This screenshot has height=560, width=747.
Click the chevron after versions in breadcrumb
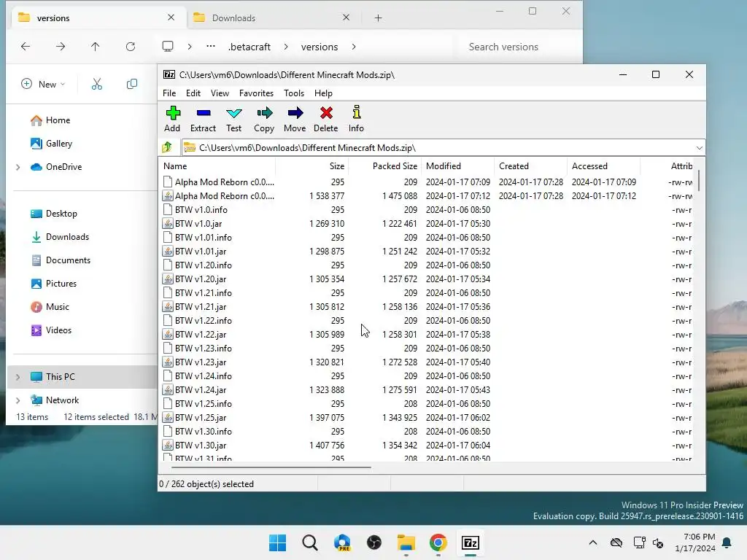point(354,47)
